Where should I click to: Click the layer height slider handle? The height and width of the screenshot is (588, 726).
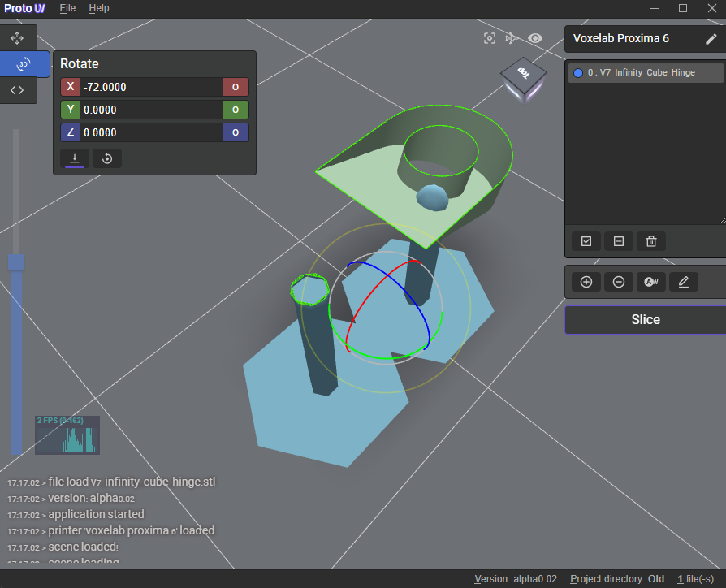click(x=16, y=262)
